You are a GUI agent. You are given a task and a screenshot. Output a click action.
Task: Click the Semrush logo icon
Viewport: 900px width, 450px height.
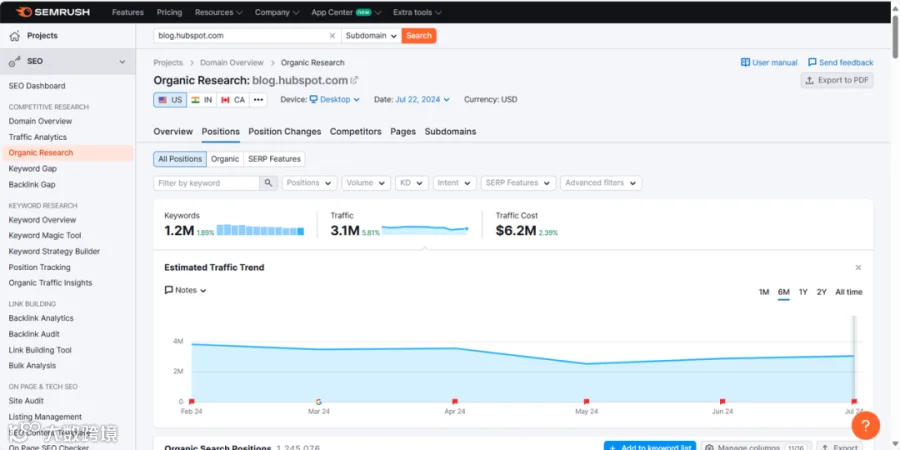pyautogui.click(x=25, y=12)
